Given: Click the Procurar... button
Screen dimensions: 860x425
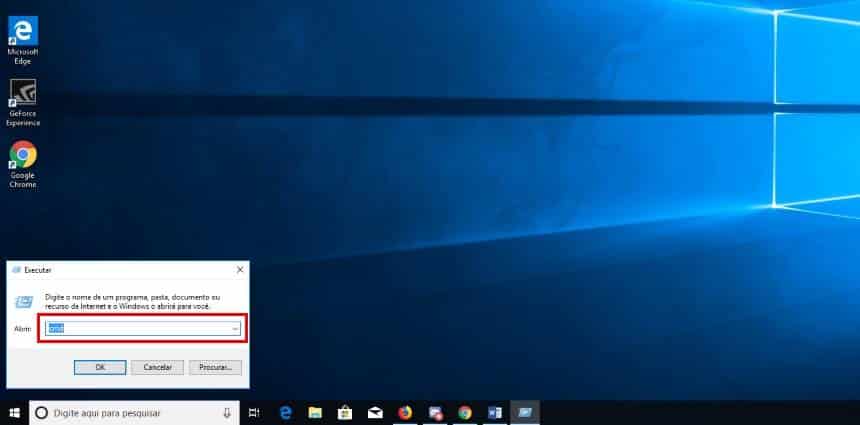Looking at the screenshot, I should pos(215,367).
